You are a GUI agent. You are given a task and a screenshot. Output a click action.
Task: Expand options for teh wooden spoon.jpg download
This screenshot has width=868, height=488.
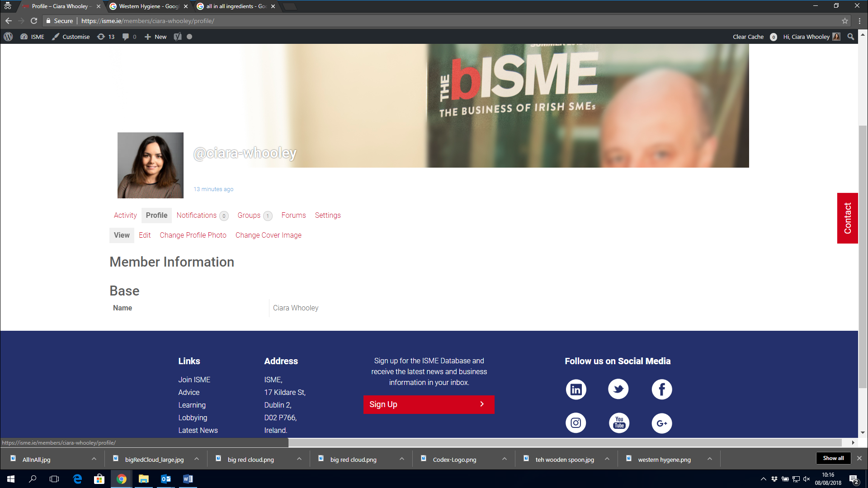coord(607,459)
